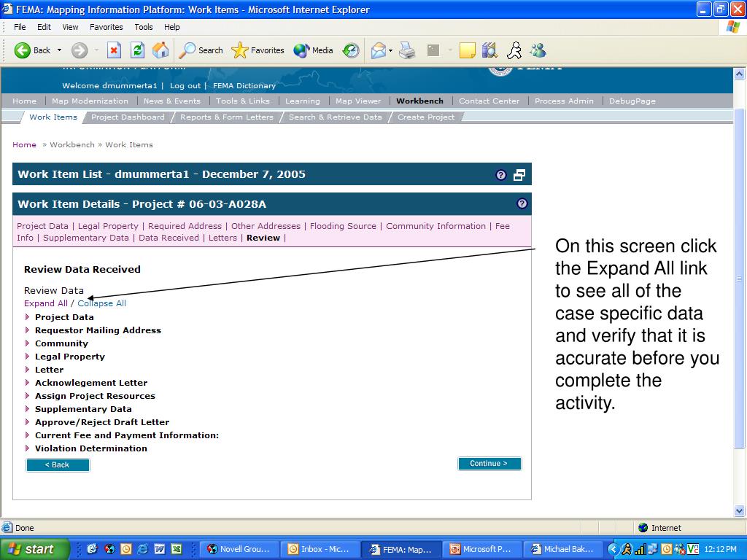This screenshot has width=747, height=560.
Task: Open the Community Information details link
Action: point(436,226)
